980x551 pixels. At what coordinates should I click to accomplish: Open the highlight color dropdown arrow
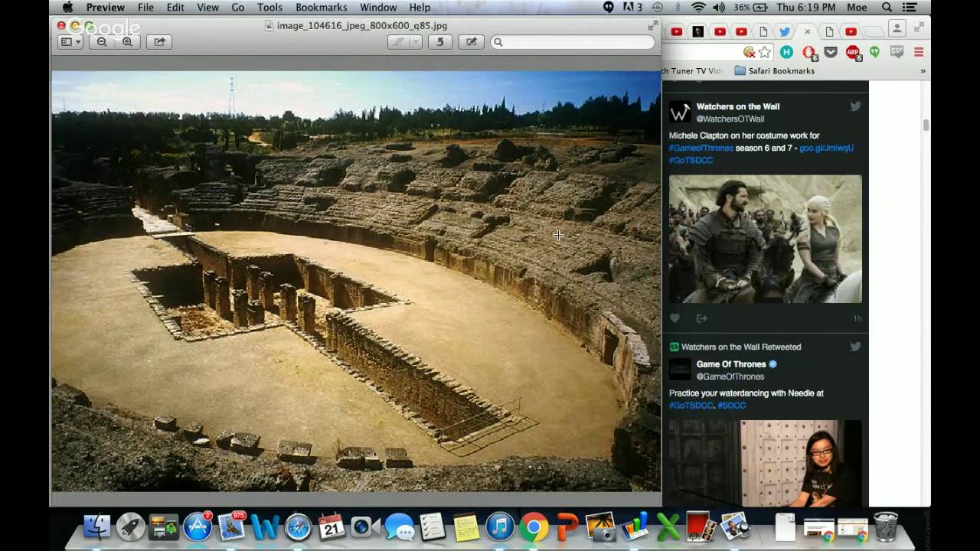(x=416, y=42)
